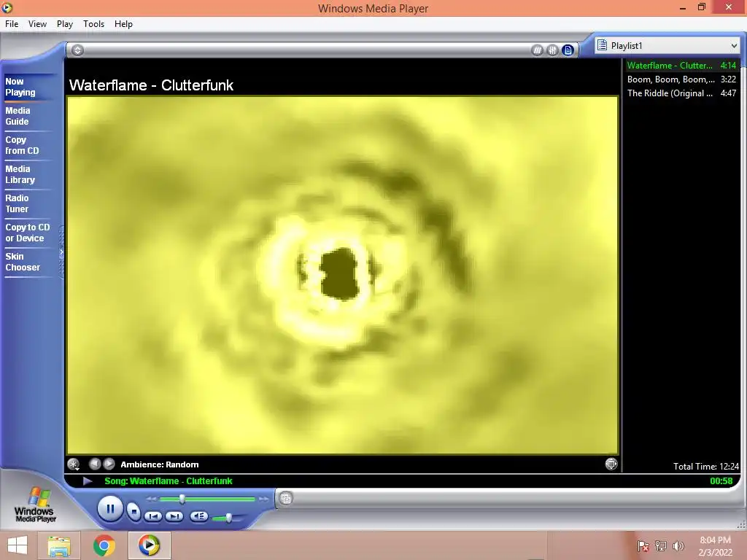Stop the song with the stop button
The height and width of the screenshot is (560, 747).
point(134,512)
